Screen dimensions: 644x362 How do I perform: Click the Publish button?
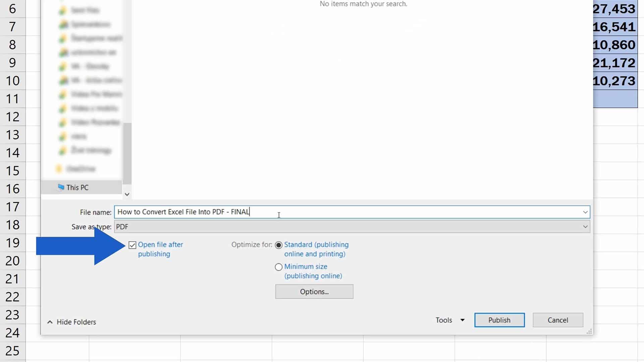[x=499, y=320]
